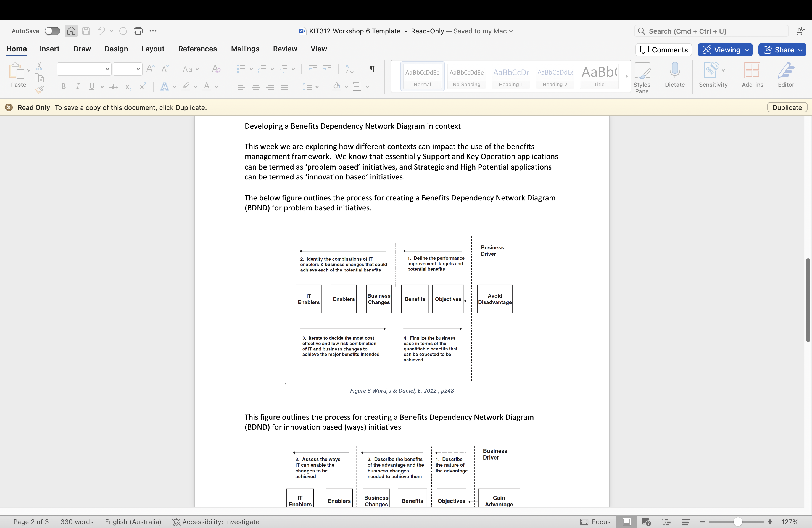The image size is (812, 528).
Task: Switch to the References ribbon tab
Action: [x=197, y=49]
